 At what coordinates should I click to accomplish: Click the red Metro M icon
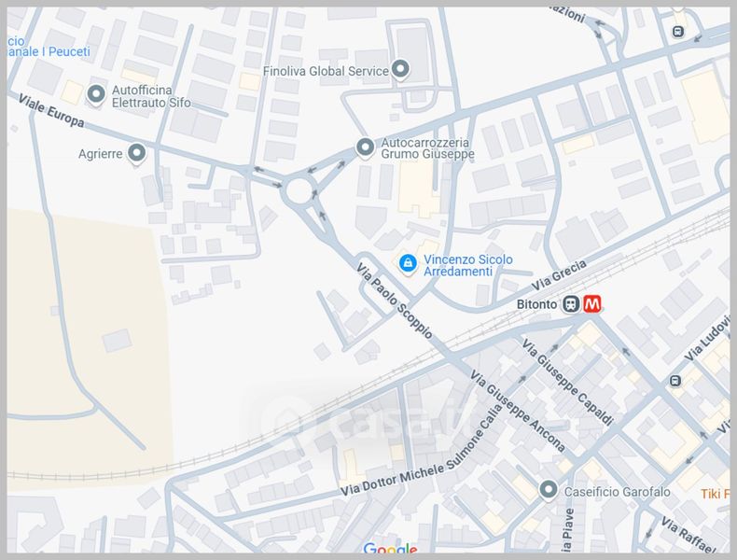pyautogui.click(x=591, y=303)
